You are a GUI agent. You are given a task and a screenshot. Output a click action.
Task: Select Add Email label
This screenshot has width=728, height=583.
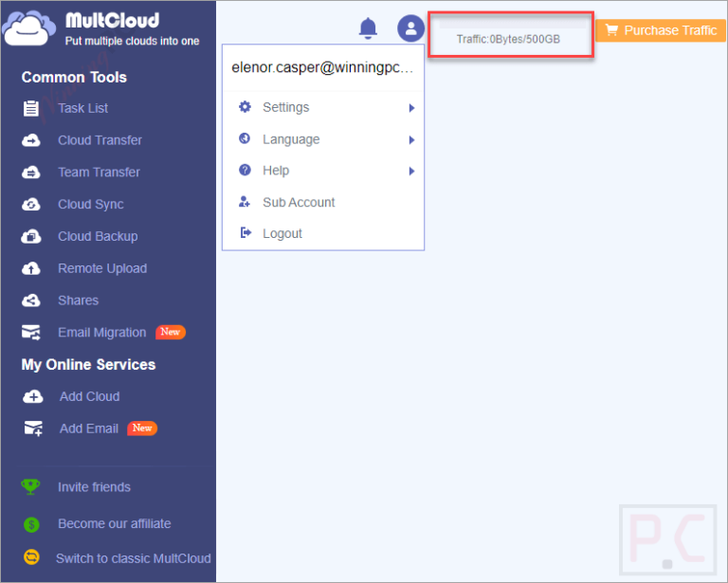coord(89,428)
